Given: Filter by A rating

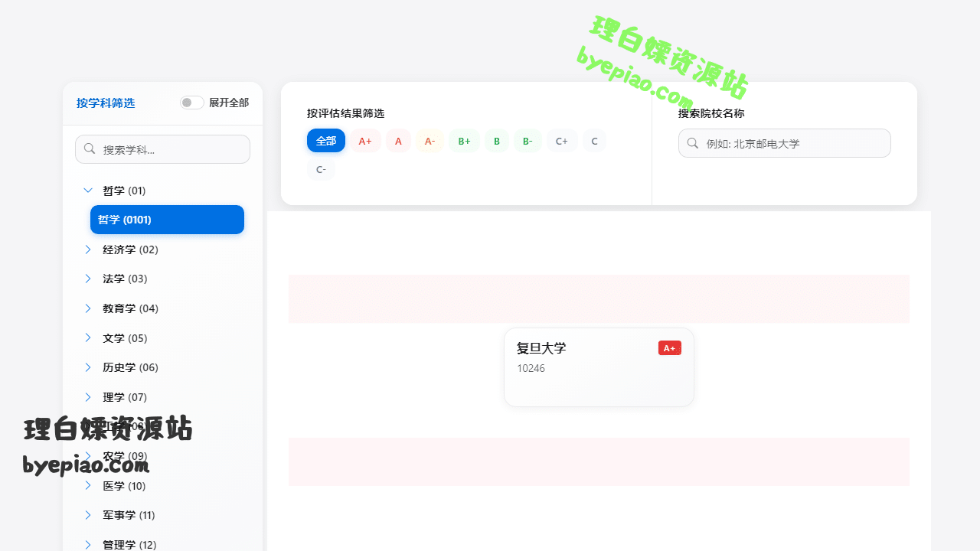Looking at the screenshot, I should 398,141.
